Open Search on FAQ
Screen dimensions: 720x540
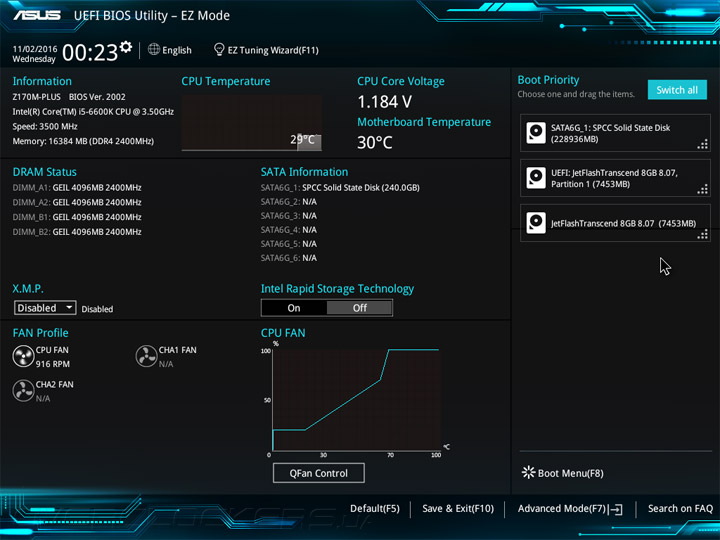[x=680, y=509]
